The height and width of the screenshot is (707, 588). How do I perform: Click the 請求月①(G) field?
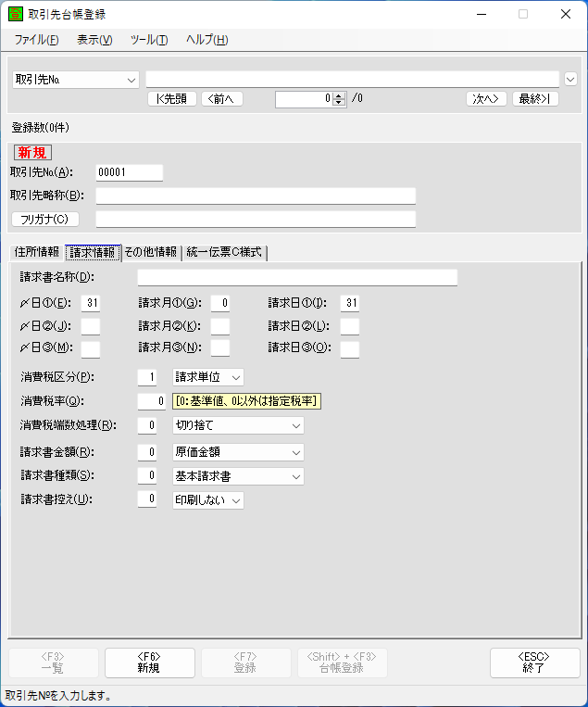pos(220,303)
